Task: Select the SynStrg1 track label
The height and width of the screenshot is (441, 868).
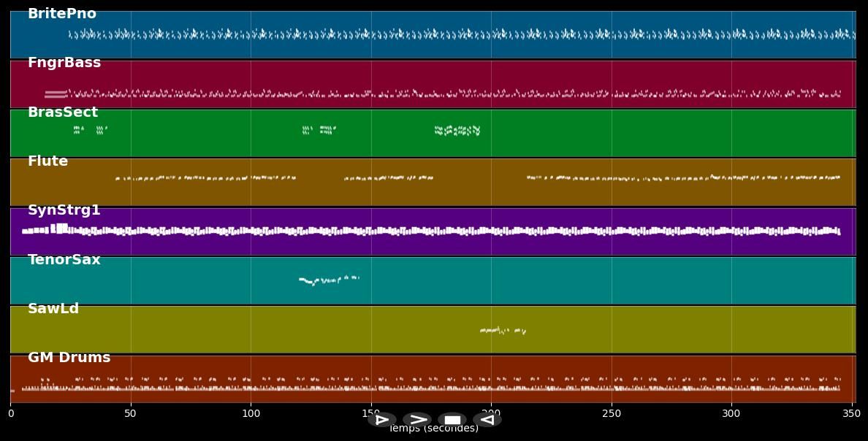Action: click(64, 210)
